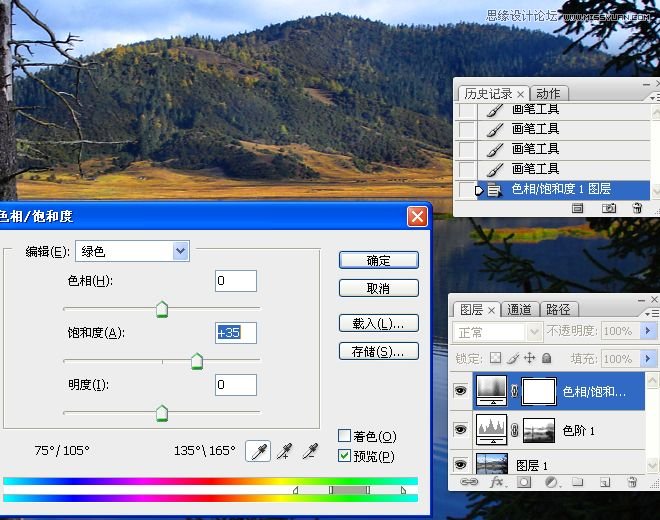Screen dimensions: 660x520
Task: Hide the 色相/饱和度 adjustment layer
Action: pyautogui.click(x=460, y=391)
